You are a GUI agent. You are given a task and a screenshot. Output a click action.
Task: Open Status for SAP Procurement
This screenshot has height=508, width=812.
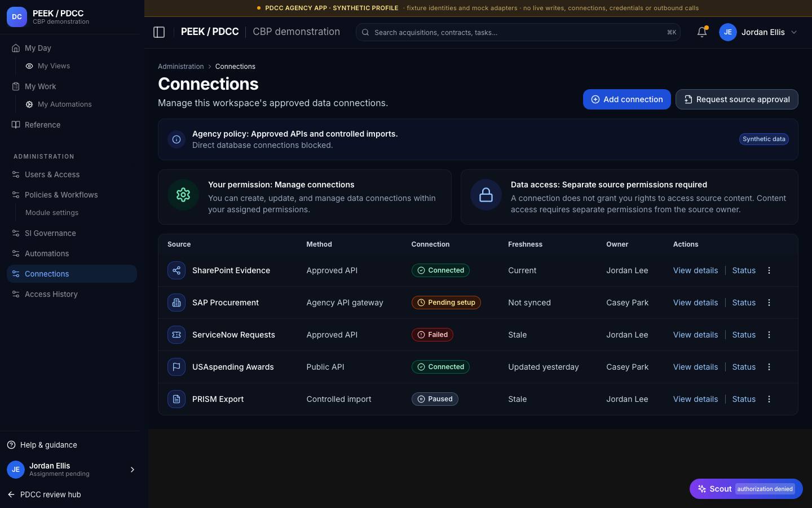744,303
